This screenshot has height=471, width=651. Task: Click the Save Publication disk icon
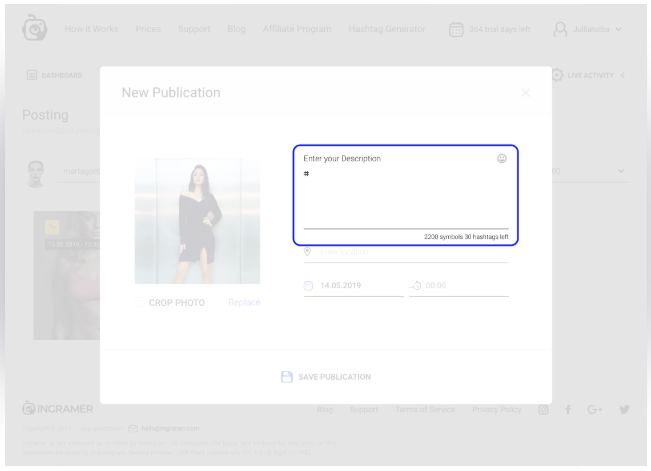[x=287, y=377]
